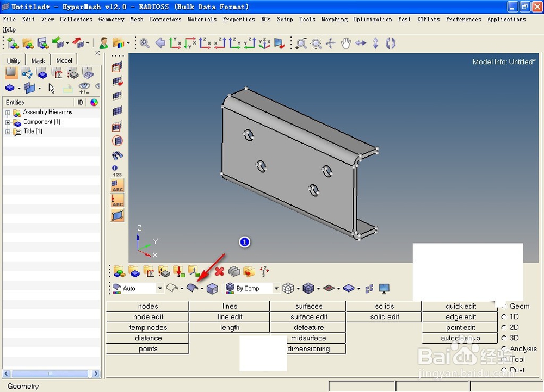
Task: Click the wireframe elements cube icon
Action: tap(288, 288)
